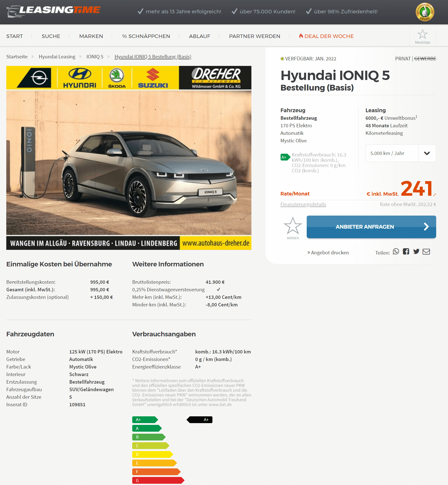
Task: Click the yellow D efficiency bar
Action: [153, 454]
